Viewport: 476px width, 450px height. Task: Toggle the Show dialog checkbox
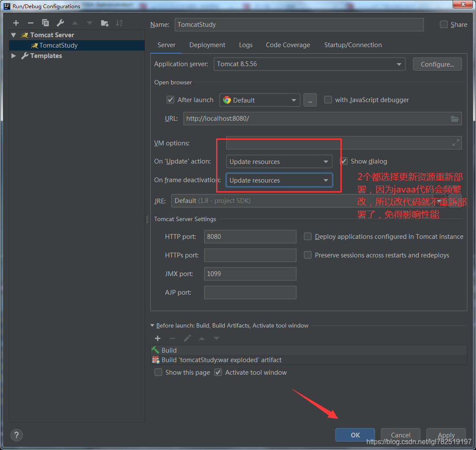point(344,161)
